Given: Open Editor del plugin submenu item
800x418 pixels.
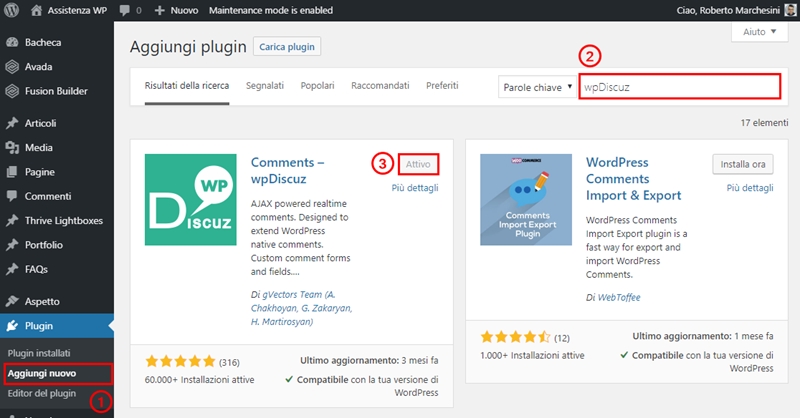Looking at the screenshot, I should (42, 394).
